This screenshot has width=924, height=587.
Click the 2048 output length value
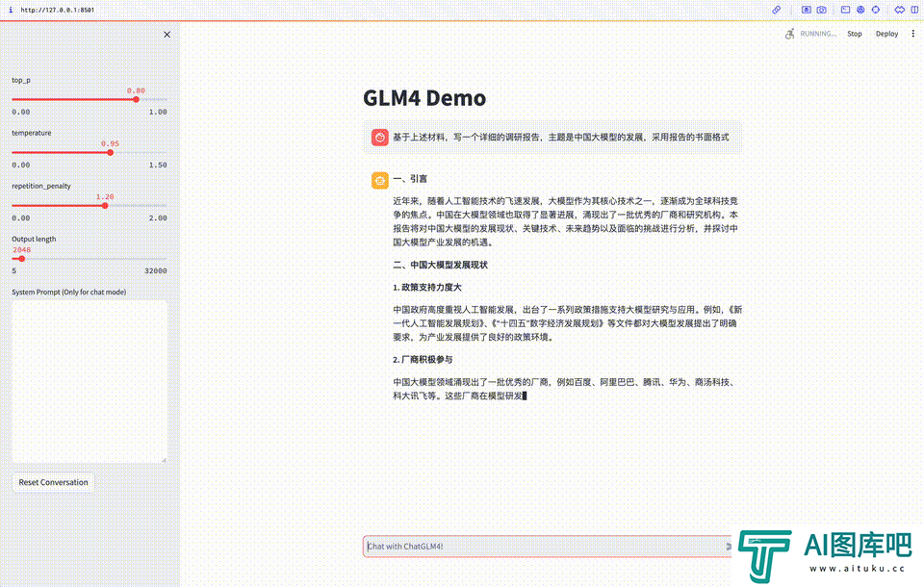[x=22, y=249]
